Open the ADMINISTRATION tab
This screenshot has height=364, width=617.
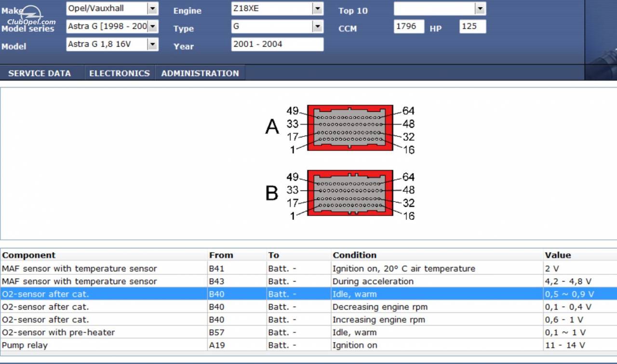[x=200, y=73]
